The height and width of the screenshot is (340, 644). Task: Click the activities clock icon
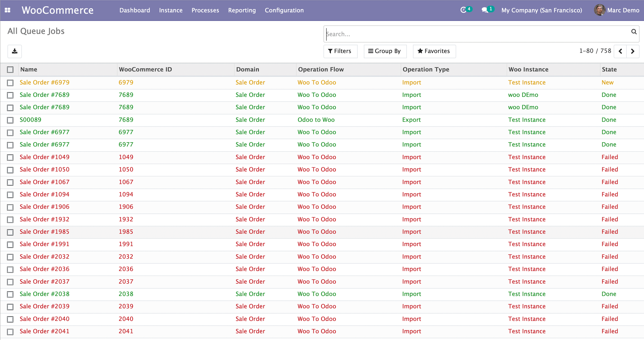pos(463,10)
